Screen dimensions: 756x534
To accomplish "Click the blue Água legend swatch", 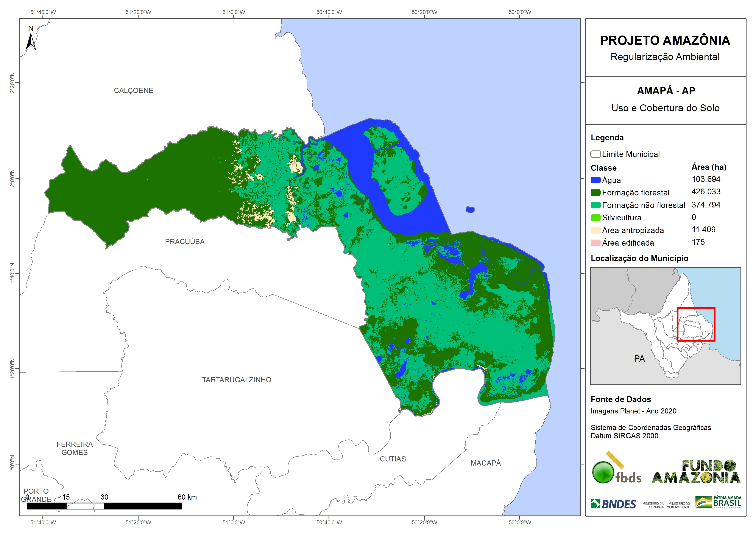I will point(595,180).
